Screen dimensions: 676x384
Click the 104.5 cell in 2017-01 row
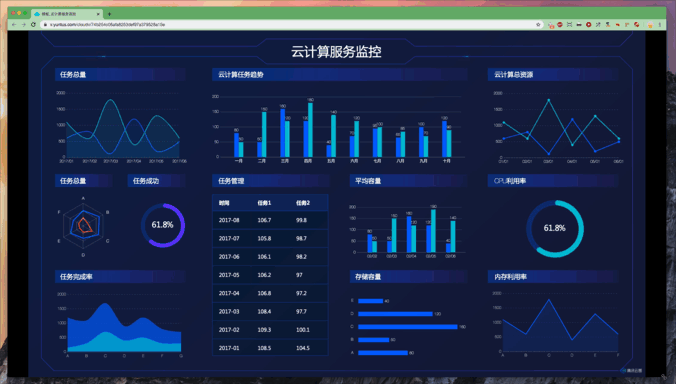(x=303, y=348)
